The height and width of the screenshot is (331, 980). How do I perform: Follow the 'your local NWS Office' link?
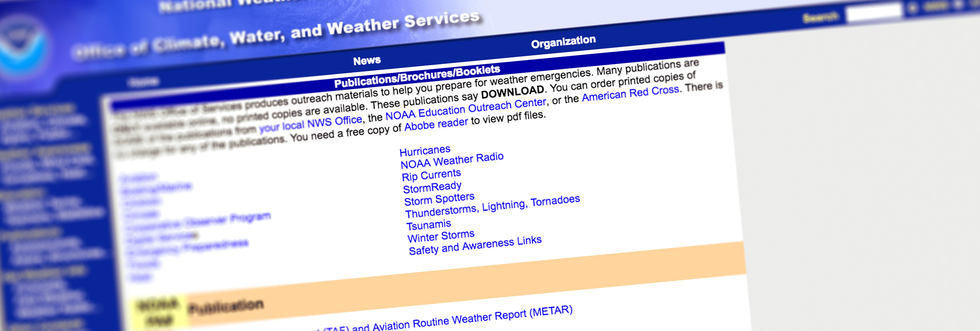point(310,124)
